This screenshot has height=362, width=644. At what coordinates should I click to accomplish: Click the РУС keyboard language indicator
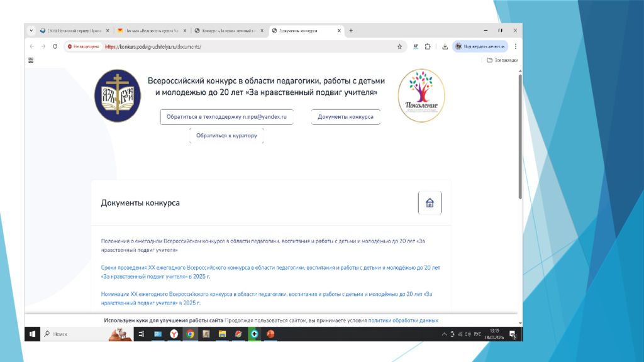coord(477,334)
